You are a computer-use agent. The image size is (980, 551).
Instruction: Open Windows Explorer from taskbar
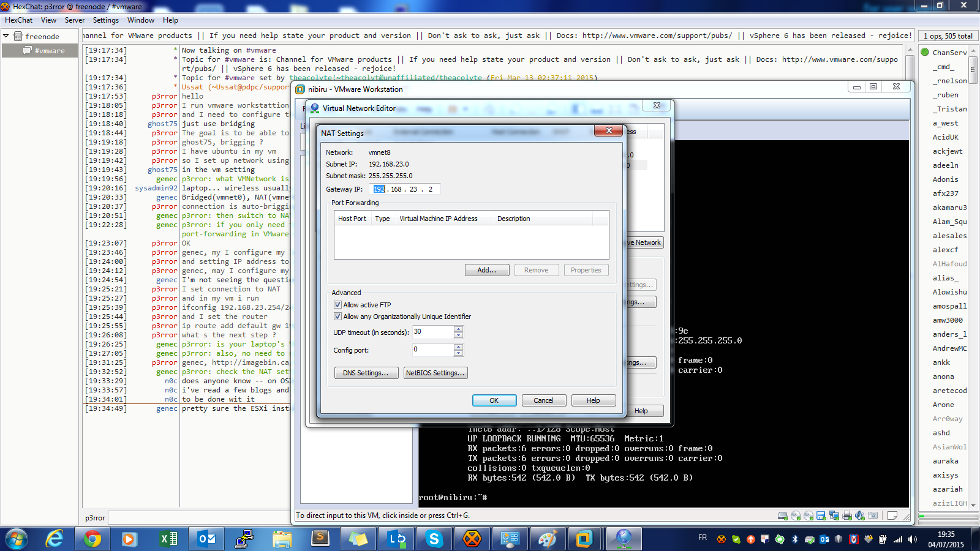(282, 539)
